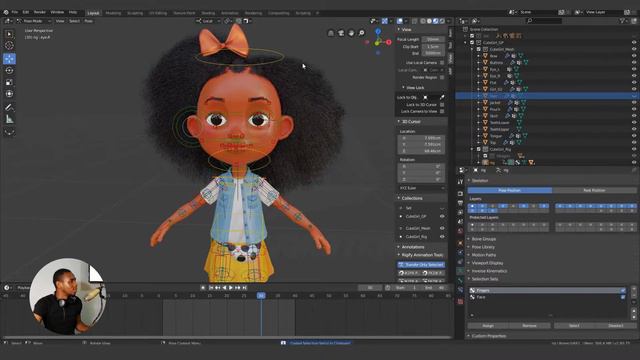Click the Rest Position button
640x360 pixels.
[594, 190]
